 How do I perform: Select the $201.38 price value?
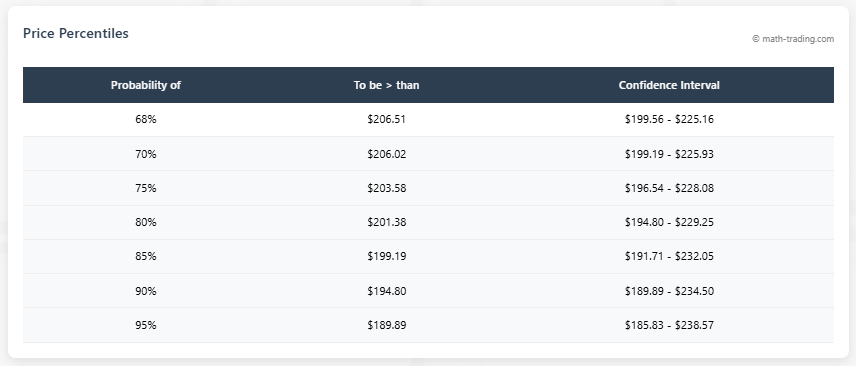click(x=387, y=222)
